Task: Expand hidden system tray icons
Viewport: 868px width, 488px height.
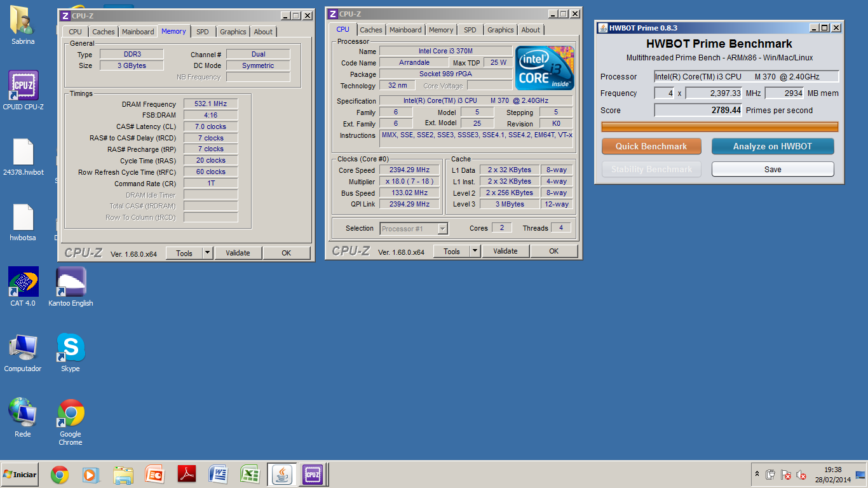Action: point(757,474)
